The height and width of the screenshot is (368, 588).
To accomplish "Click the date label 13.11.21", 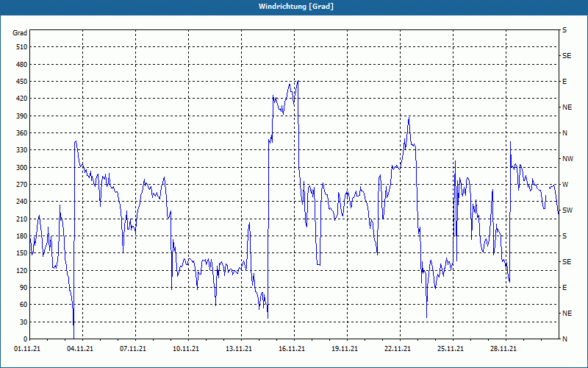I will coord(239,349).
